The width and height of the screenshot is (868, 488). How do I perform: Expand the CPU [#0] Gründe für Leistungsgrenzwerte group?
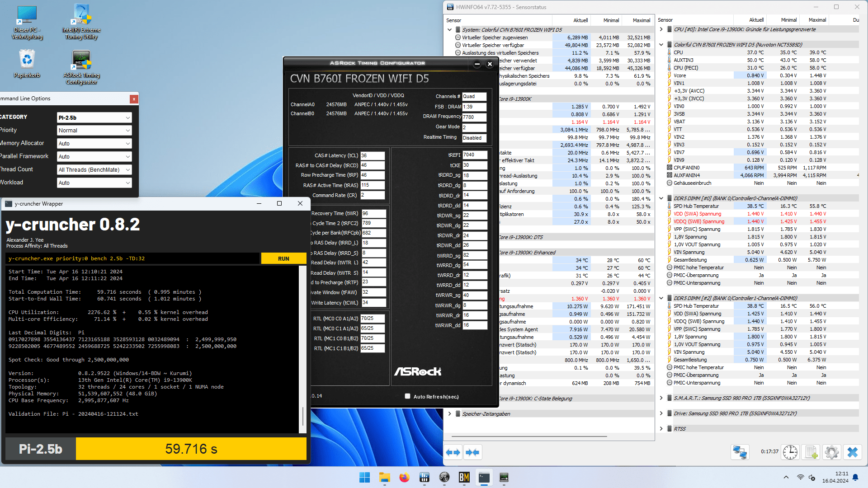click(x=661, y=29)
